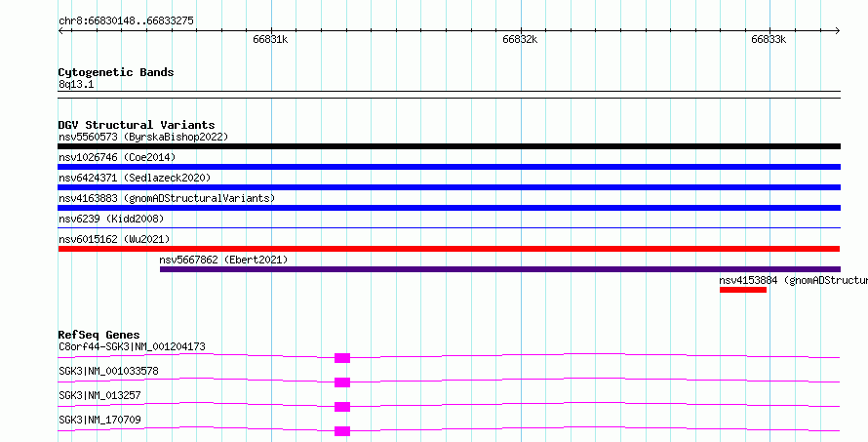
Task: Open variant label nsv6424371 (Sedlazeck2020)
Action: [135, 178]
